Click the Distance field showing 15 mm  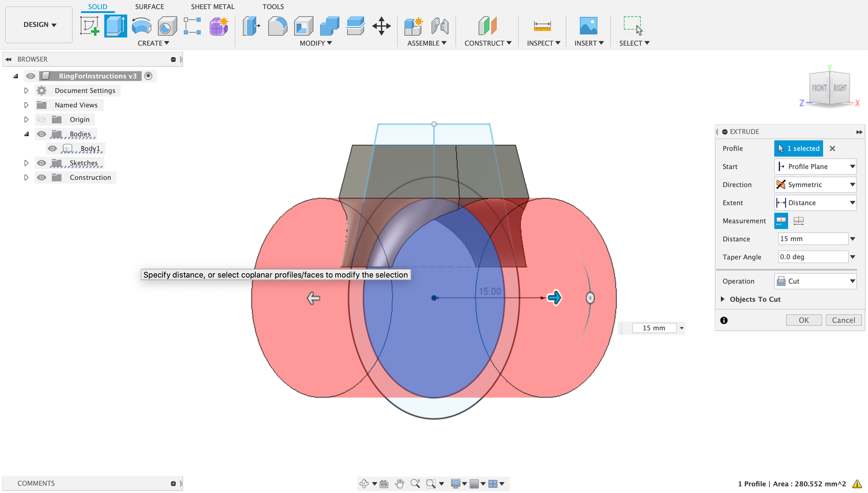812,239
